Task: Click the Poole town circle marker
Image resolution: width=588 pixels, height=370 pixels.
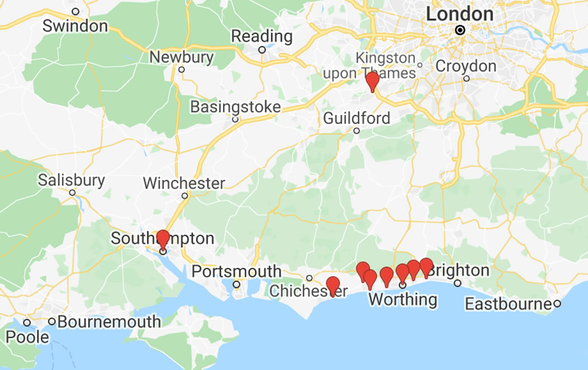Action: (27, 322)
